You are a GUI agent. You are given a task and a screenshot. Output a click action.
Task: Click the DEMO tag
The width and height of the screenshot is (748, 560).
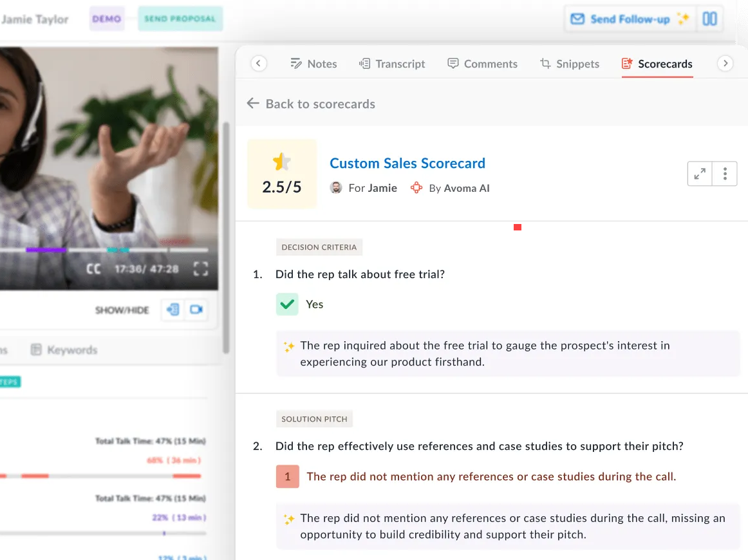point(107,19)
